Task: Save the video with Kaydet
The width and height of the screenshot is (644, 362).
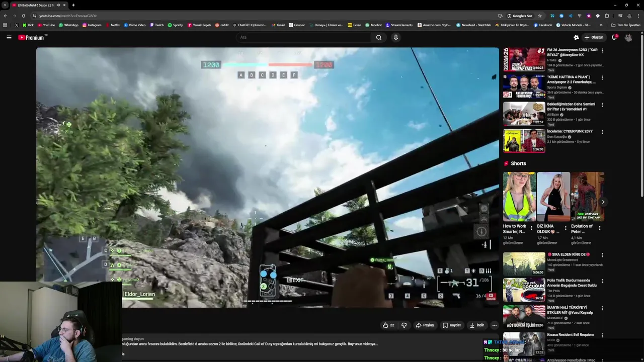Action: click(x=451, y=325)
